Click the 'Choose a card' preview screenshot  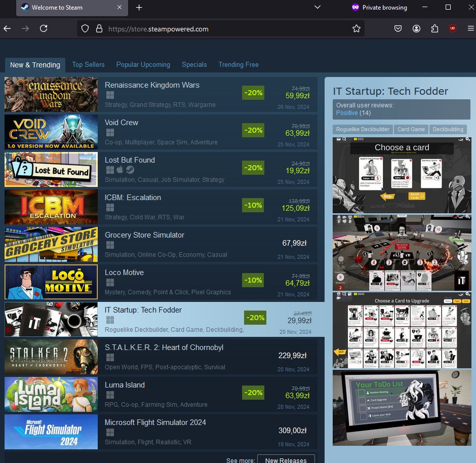(x=402, y=175)
